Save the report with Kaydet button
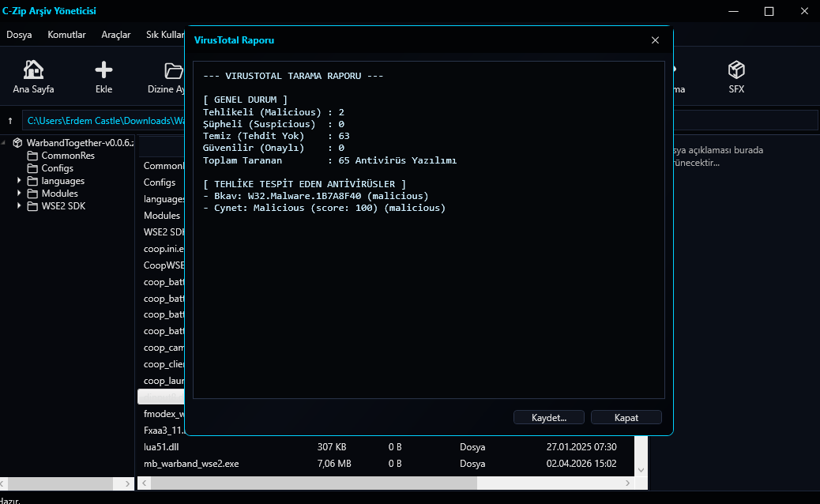Screen dimensions: 820x504 549,418
